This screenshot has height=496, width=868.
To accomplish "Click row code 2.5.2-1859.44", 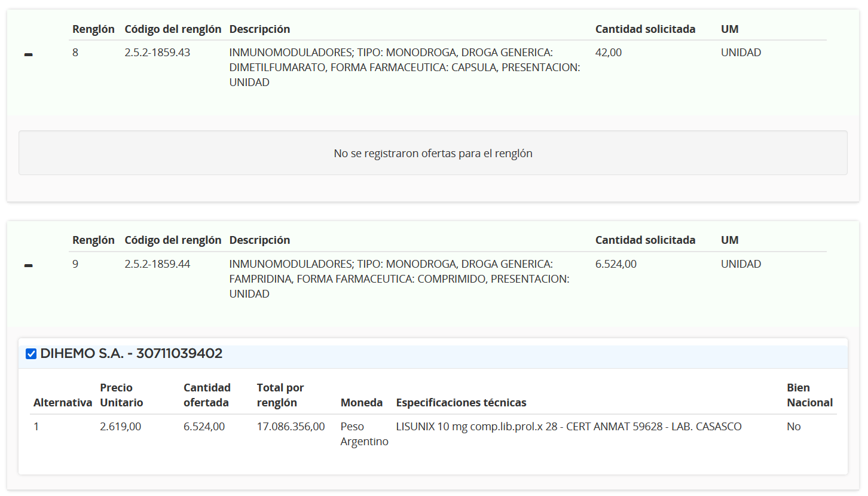I will coord(157,264).
